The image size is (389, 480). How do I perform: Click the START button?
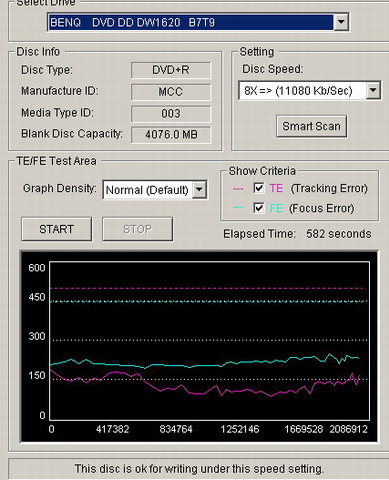(x=56, y=229)
